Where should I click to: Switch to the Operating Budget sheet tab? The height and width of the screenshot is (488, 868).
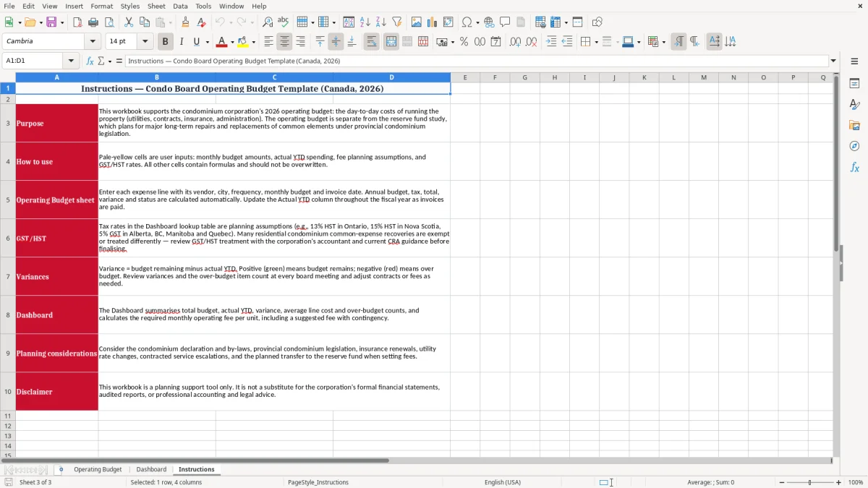click(98, 469)
